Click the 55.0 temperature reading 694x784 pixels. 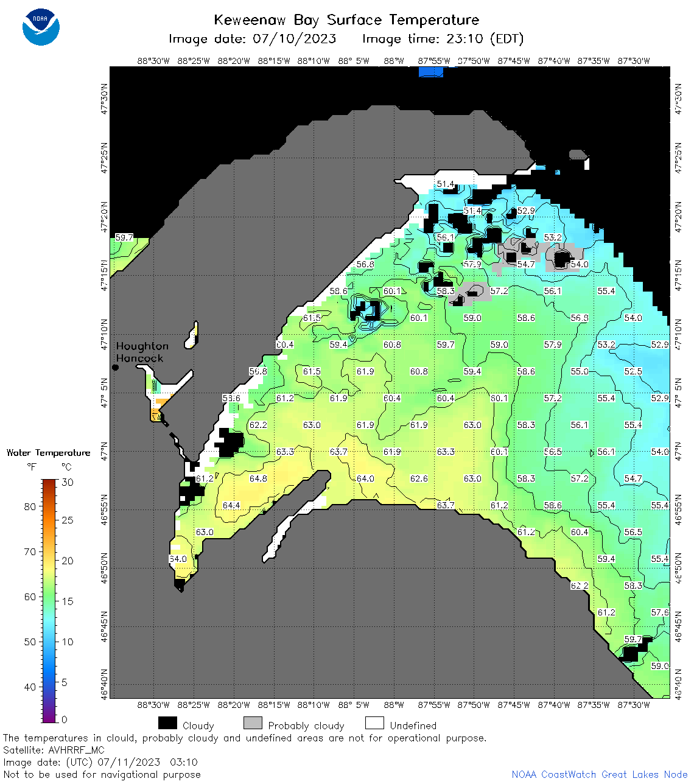[580, 371]
